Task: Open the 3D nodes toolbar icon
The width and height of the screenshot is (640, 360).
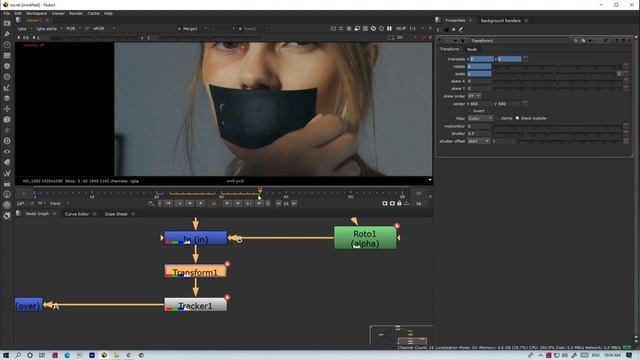Action: 7,119
